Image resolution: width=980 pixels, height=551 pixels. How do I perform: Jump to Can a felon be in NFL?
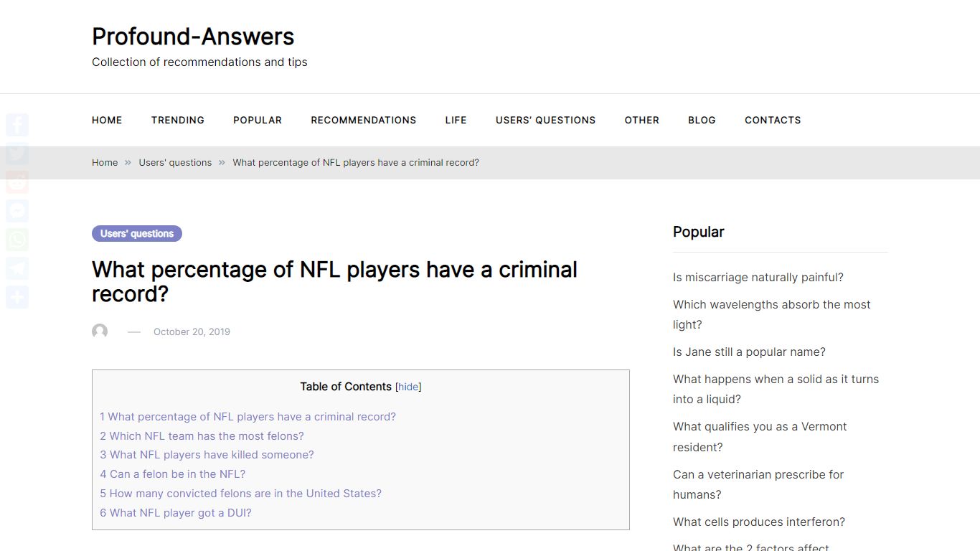pyautogui.click(x=172, y=474)
